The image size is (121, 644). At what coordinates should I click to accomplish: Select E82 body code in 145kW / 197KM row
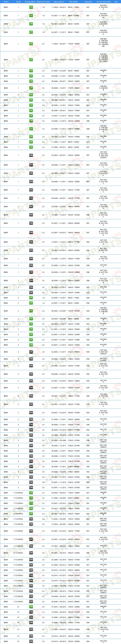coord(88,215)
